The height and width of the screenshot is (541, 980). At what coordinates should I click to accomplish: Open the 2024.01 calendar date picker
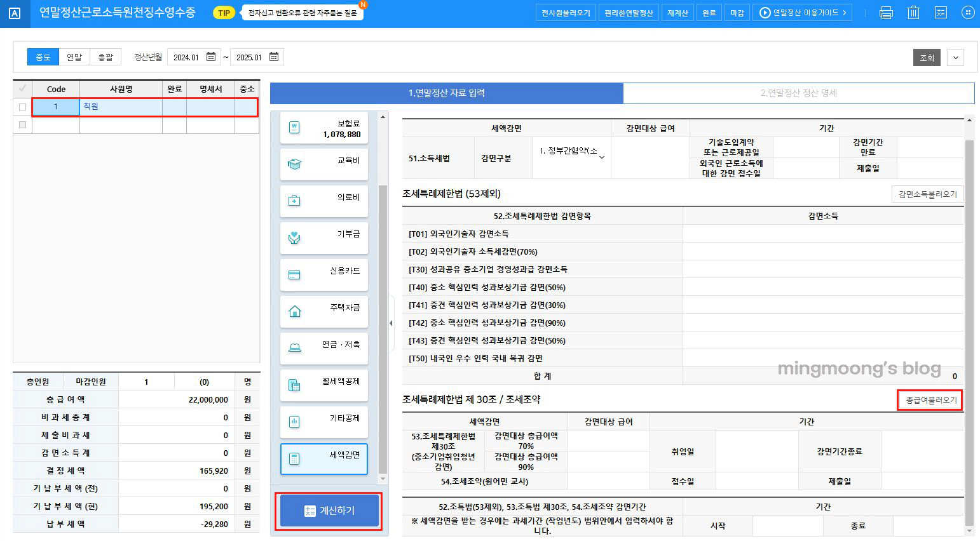[212, 57]
